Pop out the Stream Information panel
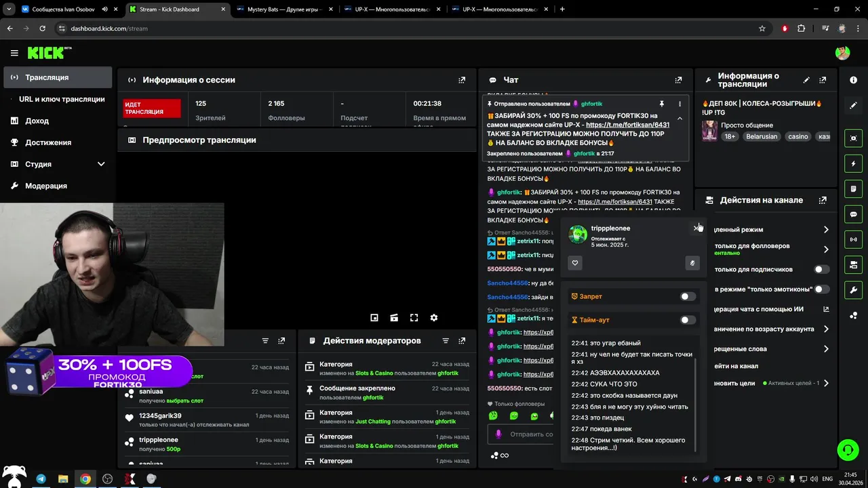 coord(823,80)
